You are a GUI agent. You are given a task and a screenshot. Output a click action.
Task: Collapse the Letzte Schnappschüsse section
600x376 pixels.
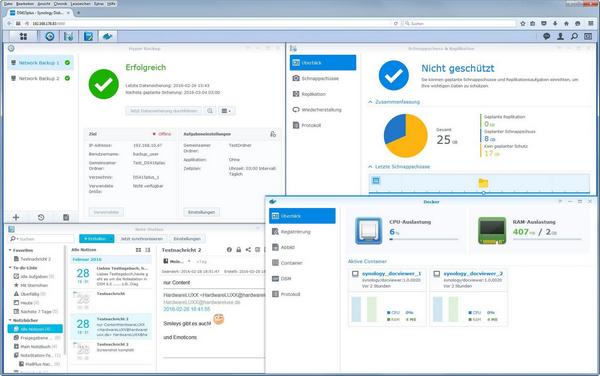(x=370, y=167)
